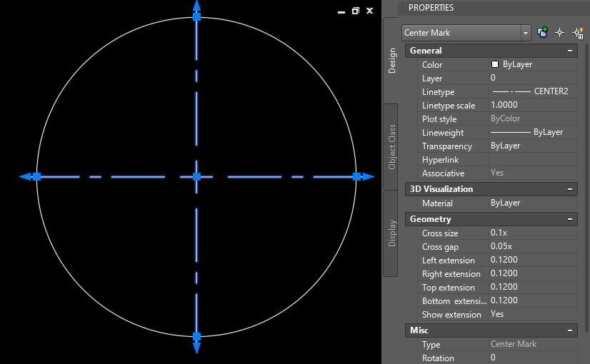This screenshot has height=364, width=590.
Task: Restore the drawing viewport window
Action: click(356, 11)
